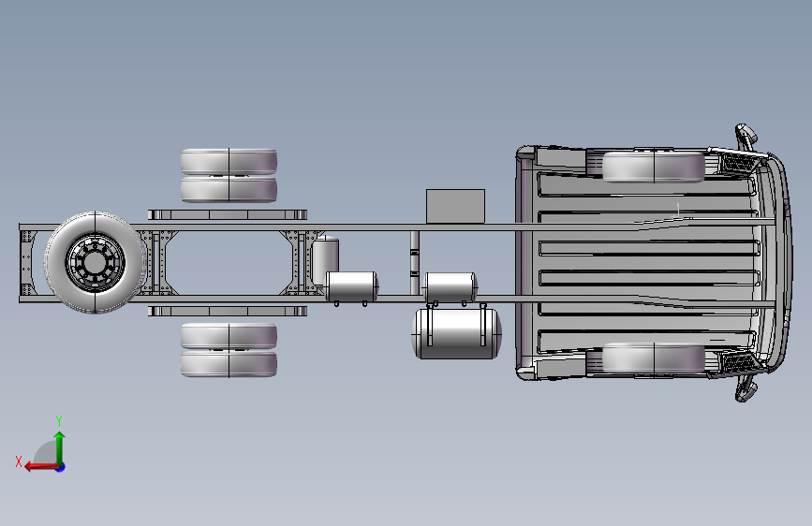The width and height of the screenshot is (812, 526).
Task: Select the small air tank nearest the cab
Action: [x=450, y=287]
